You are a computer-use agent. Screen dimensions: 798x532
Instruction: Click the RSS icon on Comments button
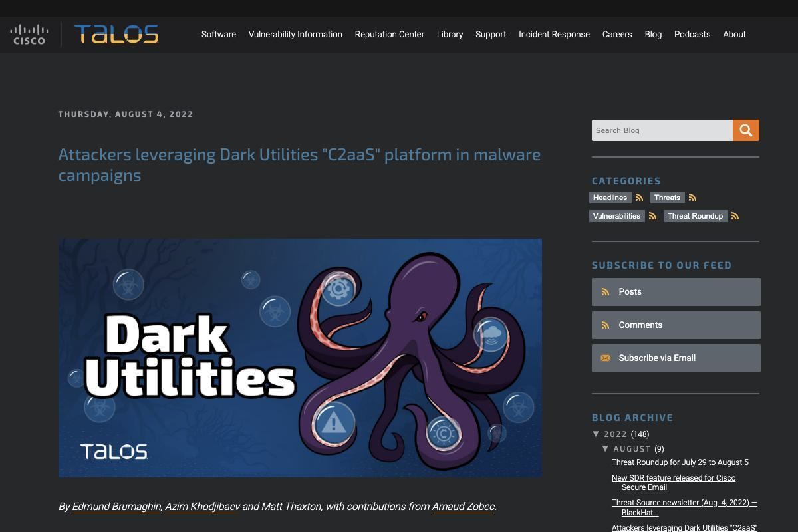605,325
